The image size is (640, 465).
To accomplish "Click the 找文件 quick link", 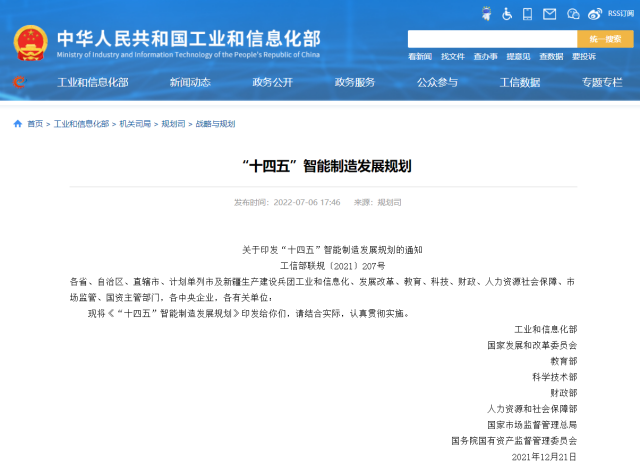I will pos(453,57).
